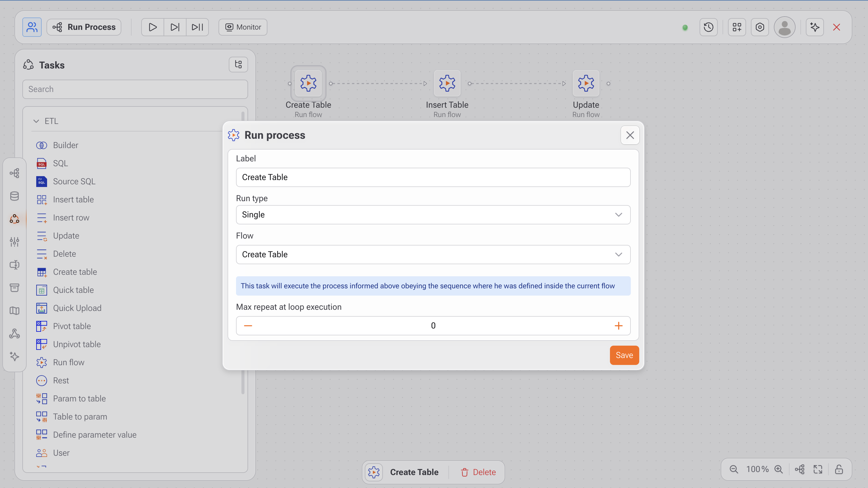Select Run flow task in list
This screenshot has width=868, height=488.
pos(69,362)
